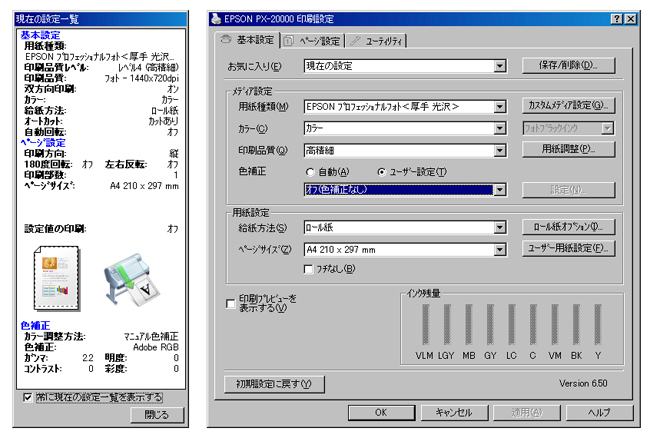Click the VLM ink level bar
The height and width of the screenshot is (438, 650).
(x=425, y=324)
